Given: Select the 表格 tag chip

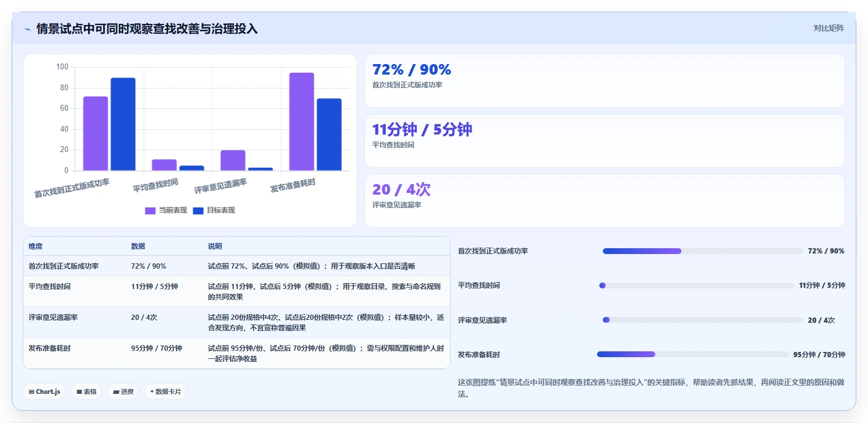Looking at the screenshot, I should [87, 392].
